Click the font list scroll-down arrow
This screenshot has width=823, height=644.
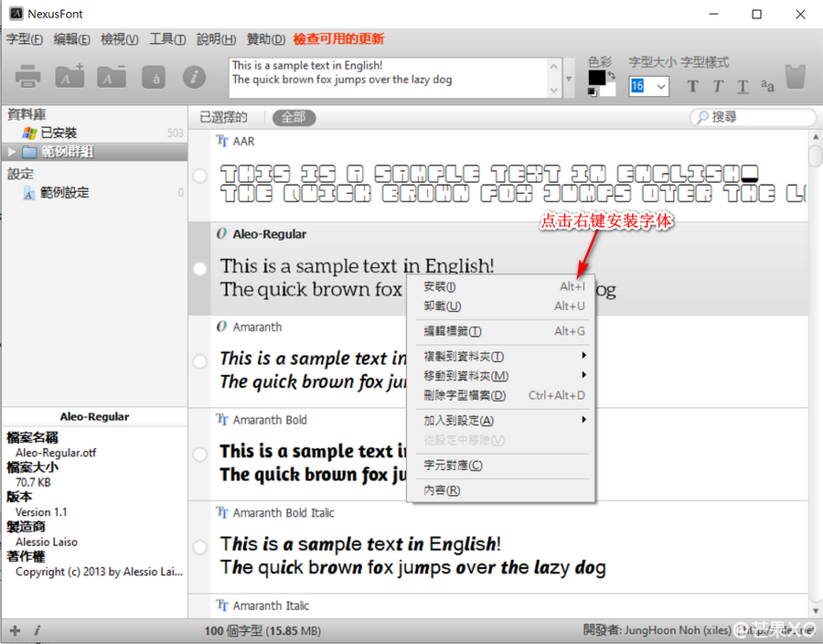tap(815, 611)
